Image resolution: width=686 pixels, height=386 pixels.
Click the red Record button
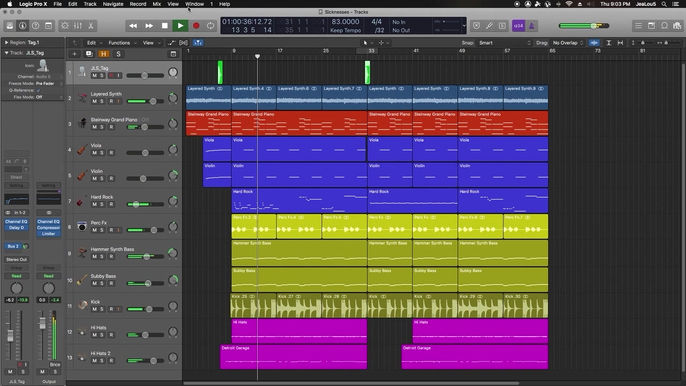[x=196, y=26]
